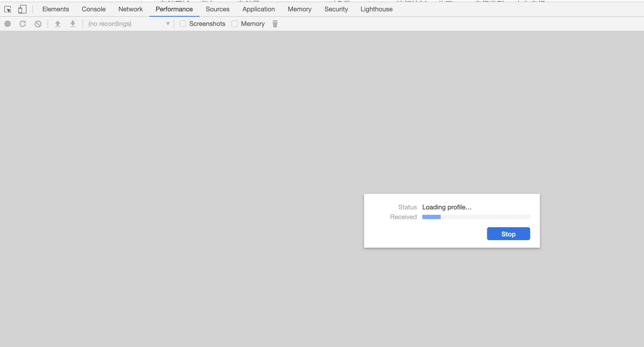The image size is (644, 347).
Task: Open the Lighthouse tab
Action: point(376,9)
